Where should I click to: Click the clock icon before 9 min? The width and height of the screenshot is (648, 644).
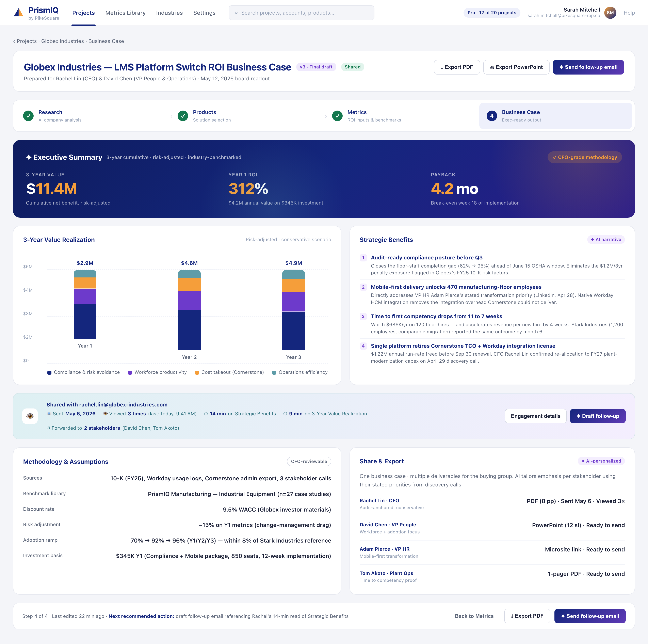point(285,414)
